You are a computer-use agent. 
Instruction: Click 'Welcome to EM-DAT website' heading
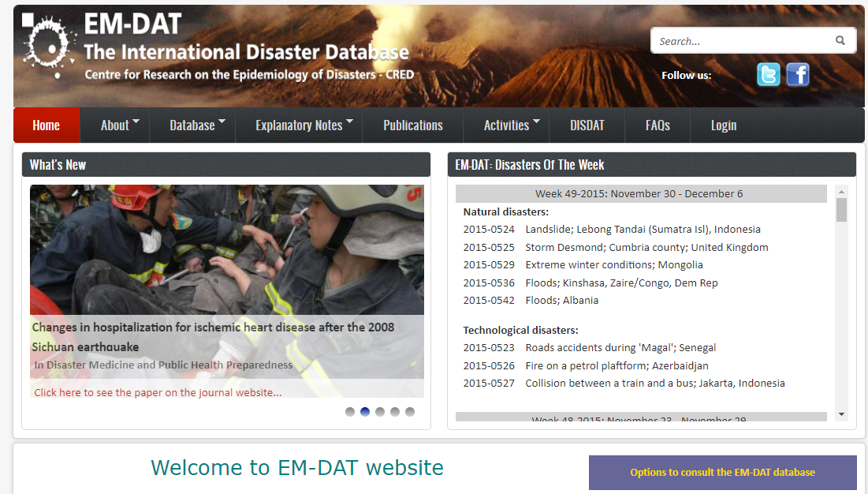tap(297, 468)
